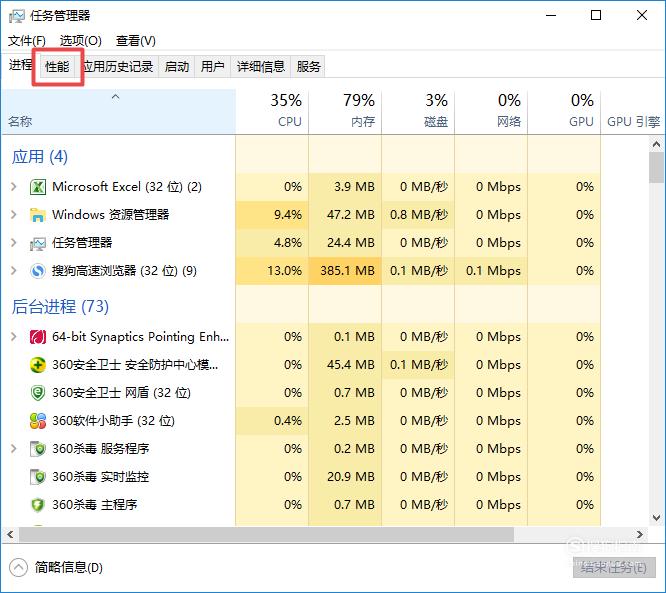Sort by the 磁盘 column header
Viewport: 666px width, 593px height.
418,112
